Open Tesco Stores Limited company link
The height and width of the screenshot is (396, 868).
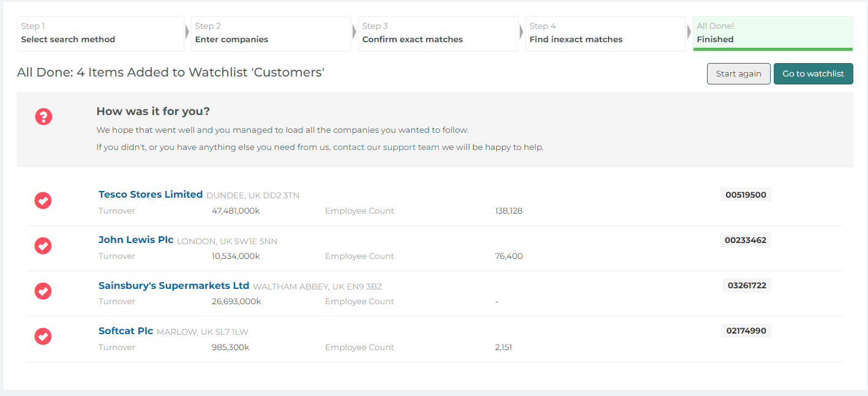tap(151, 194)
